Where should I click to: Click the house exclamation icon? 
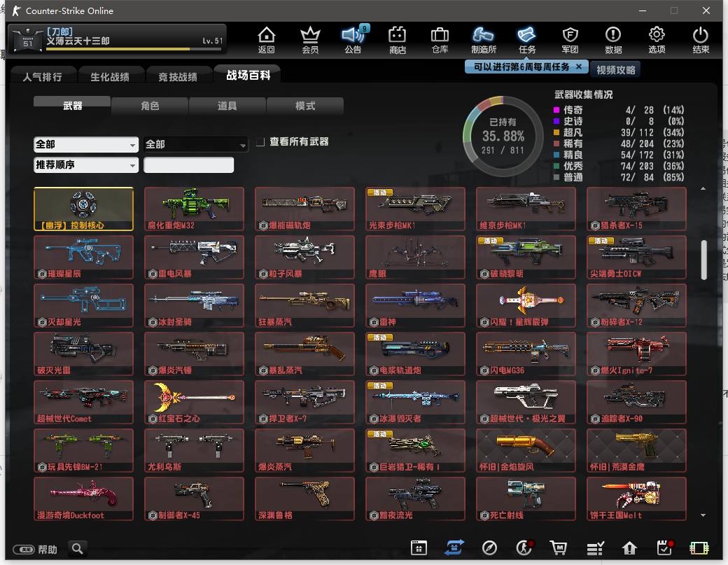629,548
